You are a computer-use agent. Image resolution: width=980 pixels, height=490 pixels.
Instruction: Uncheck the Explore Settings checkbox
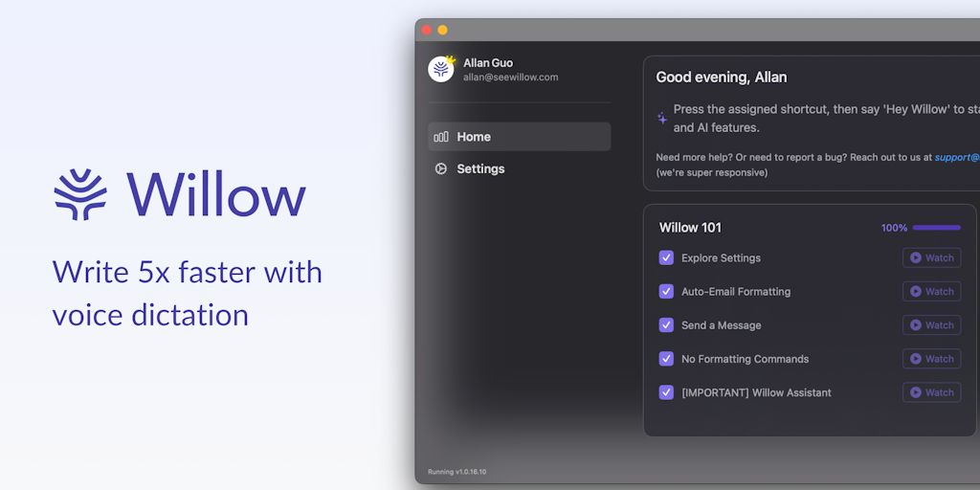tap(666, 257)
